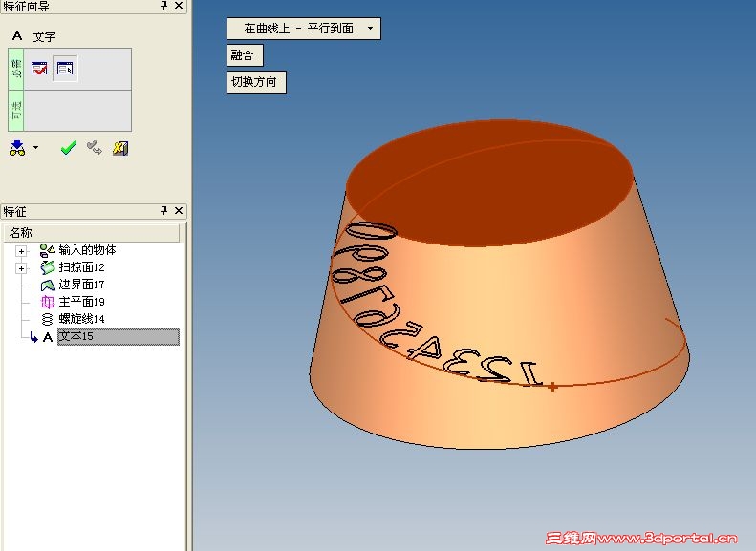Pin the 特征向导 panel

(x=164, y=6)
